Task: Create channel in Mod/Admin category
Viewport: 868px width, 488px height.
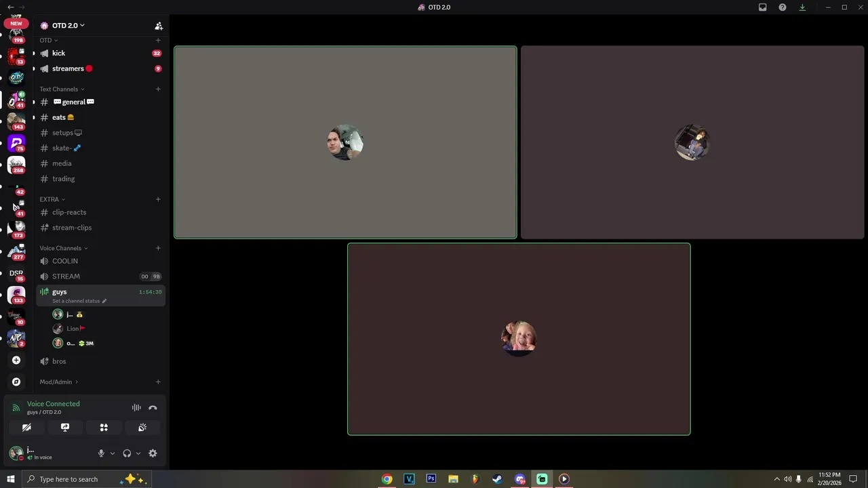Action: pos(158,382)
